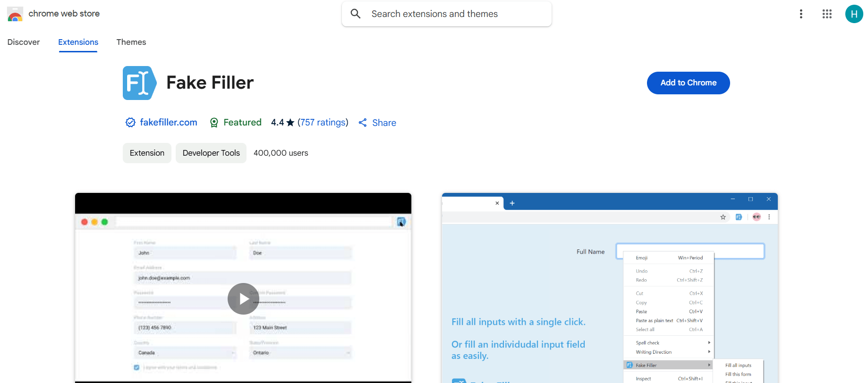
Task: Click the search magnifier icon
Action: 356,14
